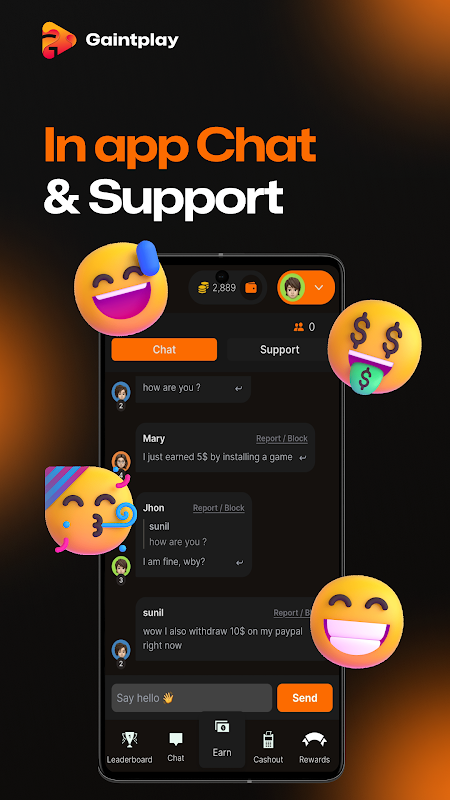Viewport: 450px width, 800px height.
Task: Expand the profile dropdown chevron
Action: click(319, 288)
